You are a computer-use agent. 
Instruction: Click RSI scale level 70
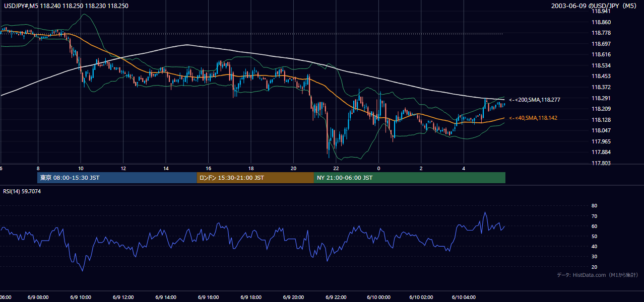595,216
